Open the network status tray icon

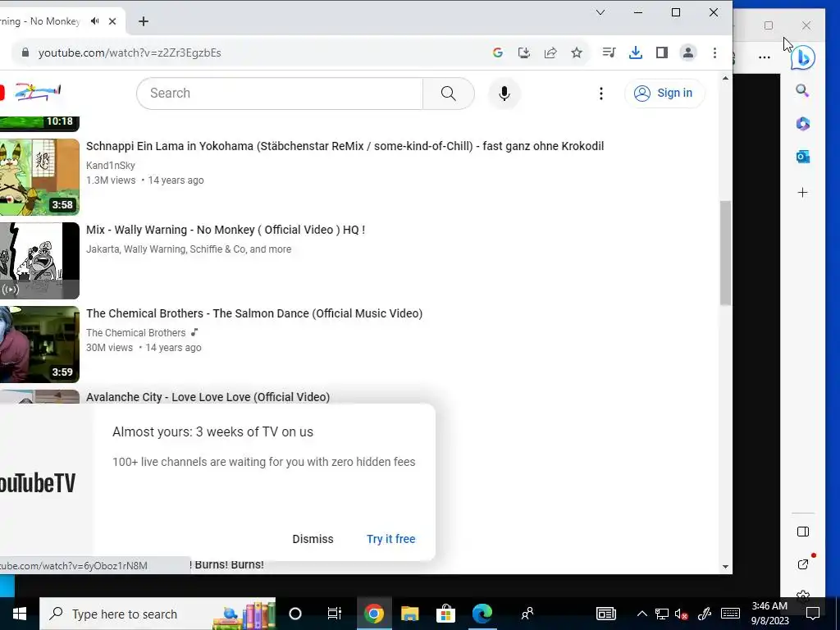tap(662, 614)
